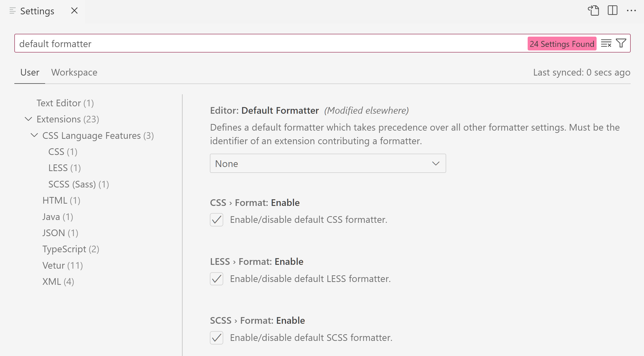Toggle the CSS Format Enable checkbox
The width and height of the screenshot is (644, 356).
[x=217, y=219]
